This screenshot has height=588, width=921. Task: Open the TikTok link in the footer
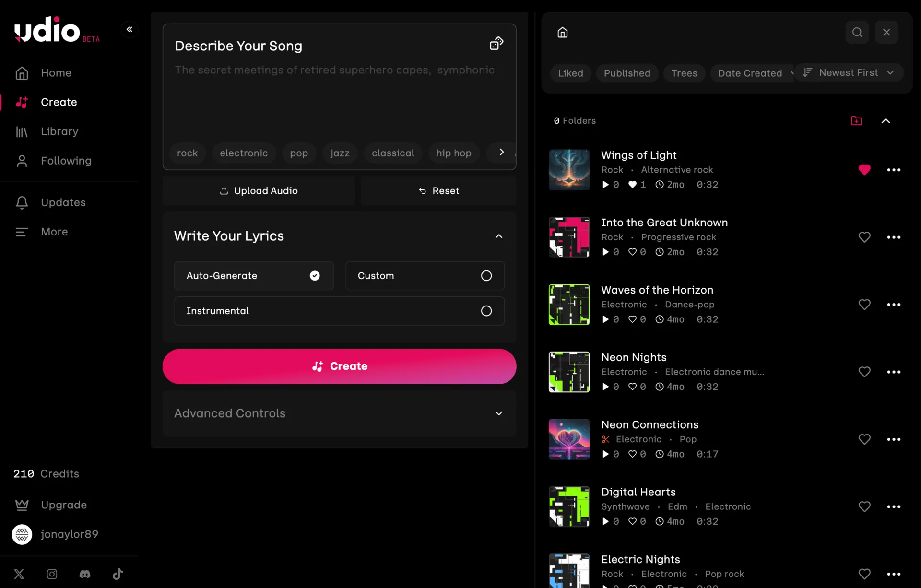click(117, 574)
